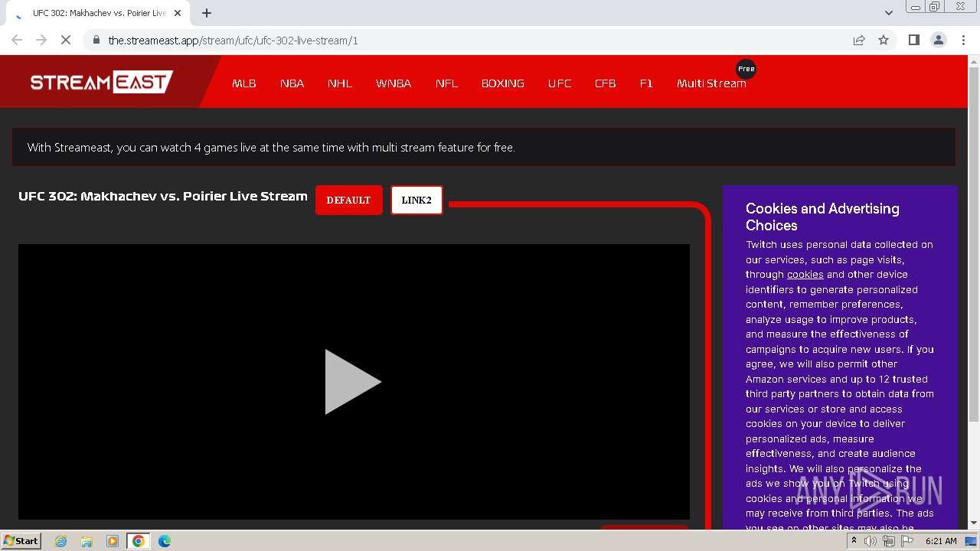Go back to the previous page
This screenshot has width=980, height=551.
[x=17, y=40]
